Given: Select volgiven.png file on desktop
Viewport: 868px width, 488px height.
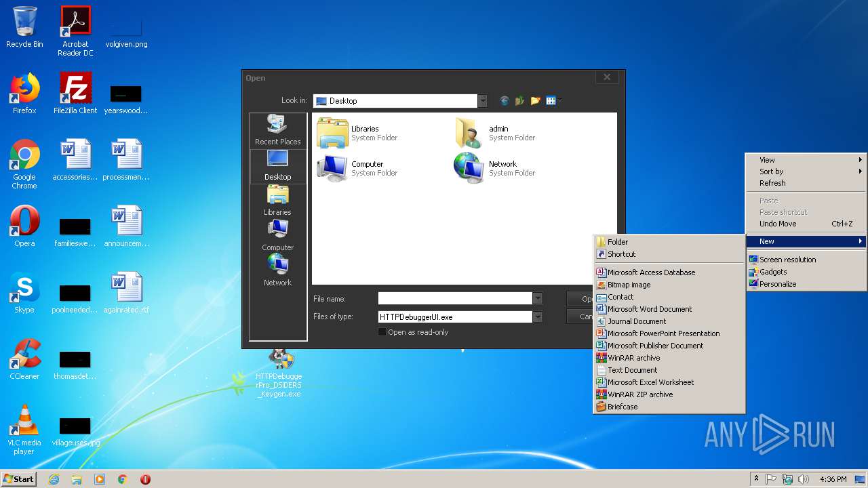Looking at the screenshot, I should pyautogui.click(x=126, y=30).
